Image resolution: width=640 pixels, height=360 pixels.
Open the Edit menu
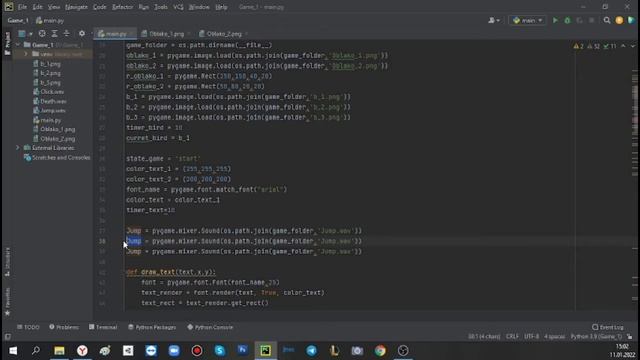(x=38, y=7)
